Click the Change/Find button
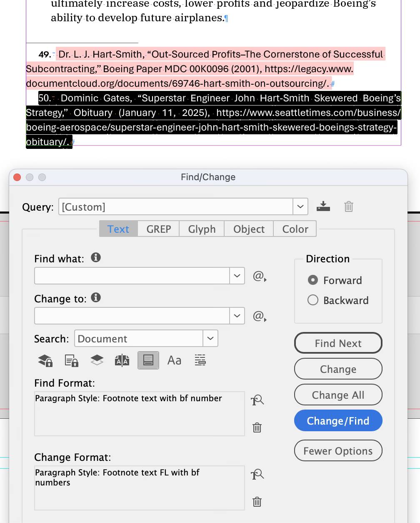Image resolution: width=420 pixels, height=523 pixels. coord(338,421)
